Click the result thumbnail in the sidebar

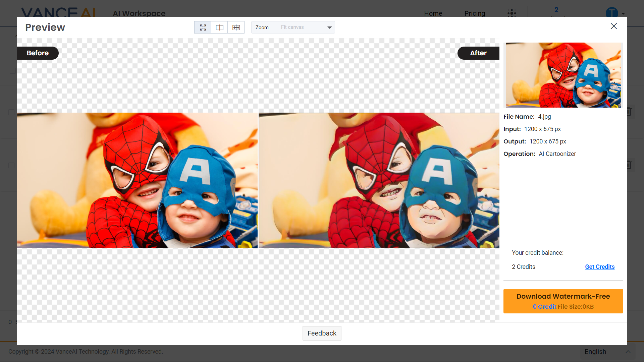[563, 75]
